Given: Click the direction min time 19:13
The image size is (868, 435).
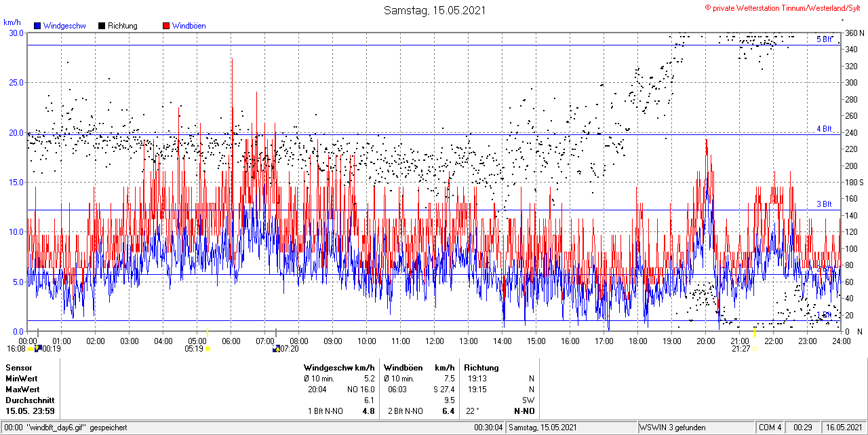Looking at the screenshot, I should [x=476, y=379].
